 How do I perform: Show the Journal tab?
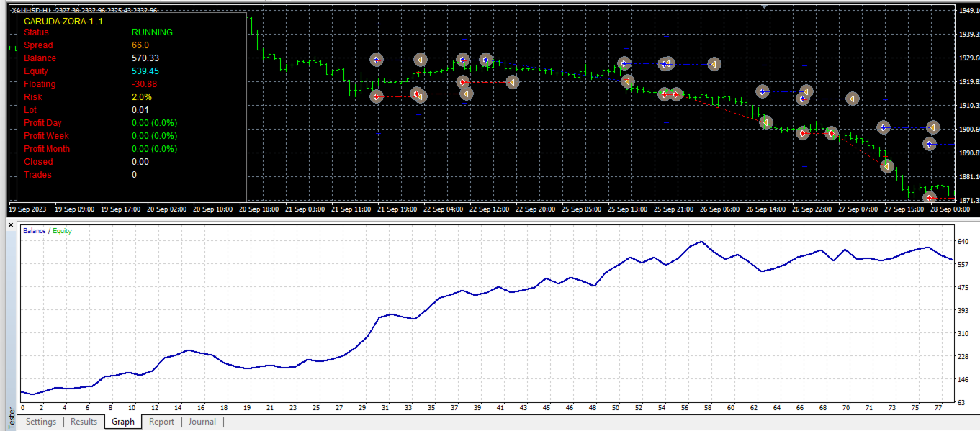202,422
